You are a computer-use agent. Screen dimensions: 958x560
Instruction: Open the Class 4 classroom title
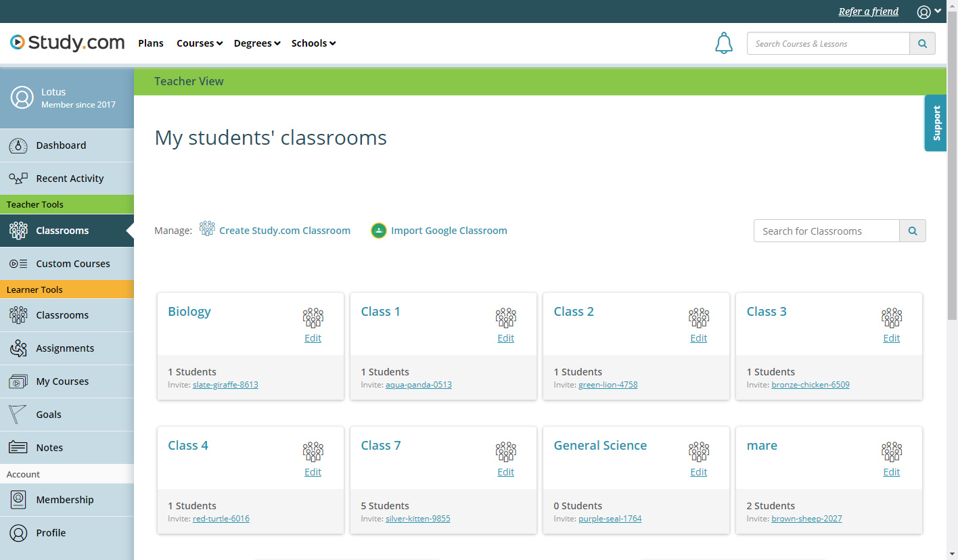[188, 446]
